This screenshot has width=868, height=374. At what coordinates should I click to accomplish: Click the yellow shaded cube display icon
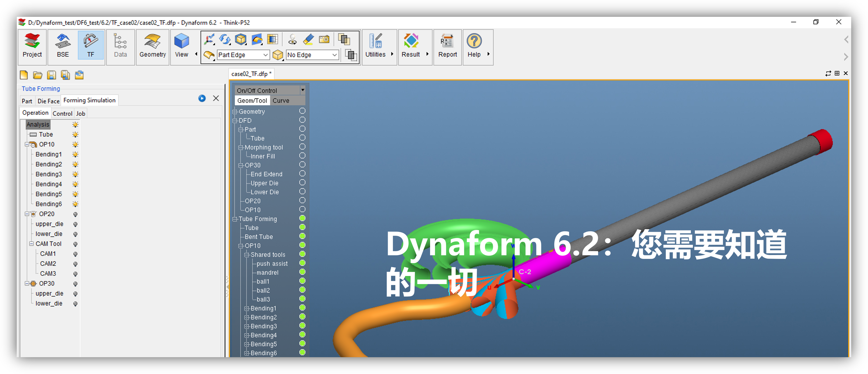[x=241, y=39]
